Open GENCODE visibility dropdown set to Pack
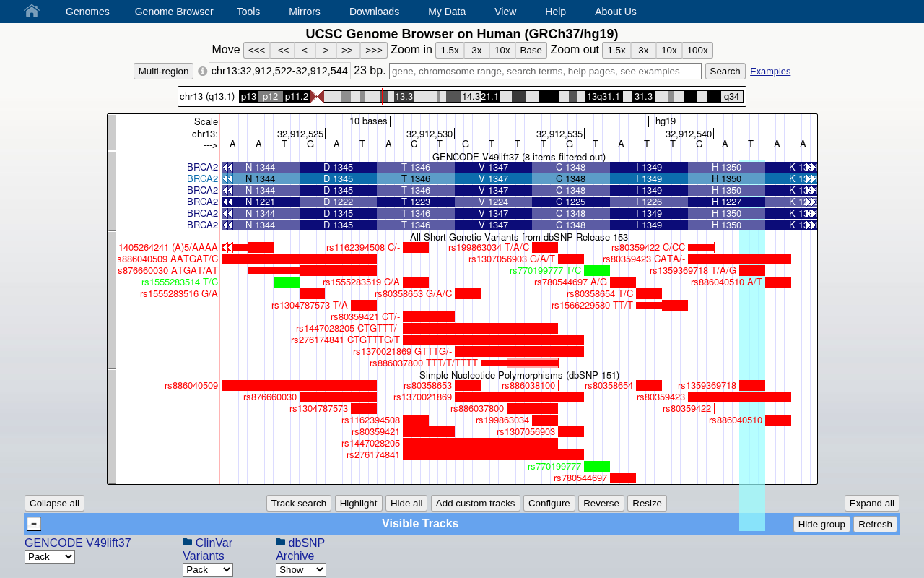 (50, 556)
